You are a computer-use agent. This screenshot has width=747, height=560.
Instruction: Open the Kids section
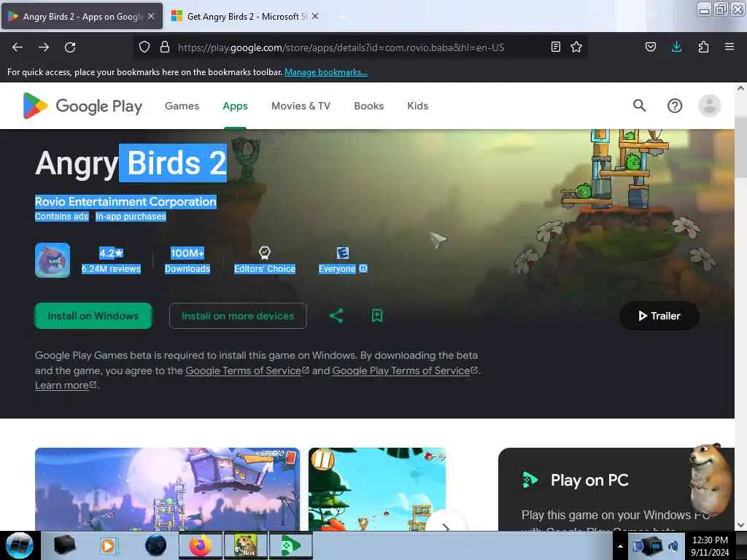(x=418, y=106)
